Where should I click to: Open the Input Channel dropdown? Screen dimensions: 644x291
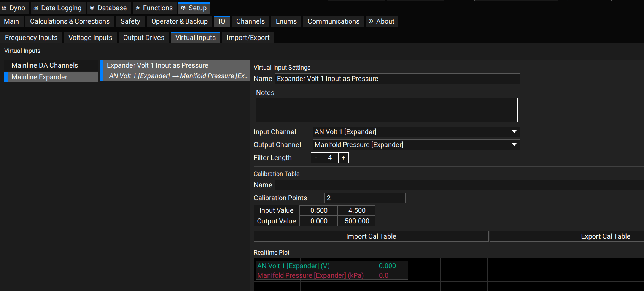point(416,132)
